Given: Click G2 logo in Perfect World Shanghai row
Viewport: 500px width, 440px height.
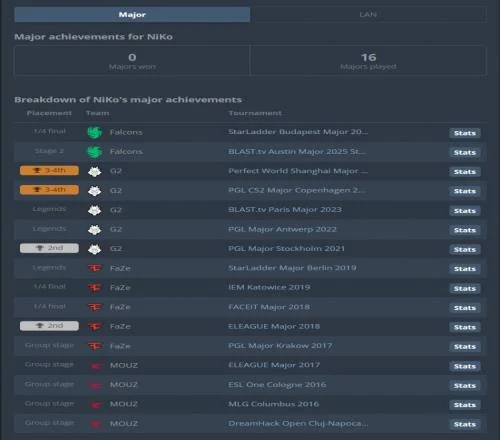Looking at the screenshot, I should (x=94, y=171).
